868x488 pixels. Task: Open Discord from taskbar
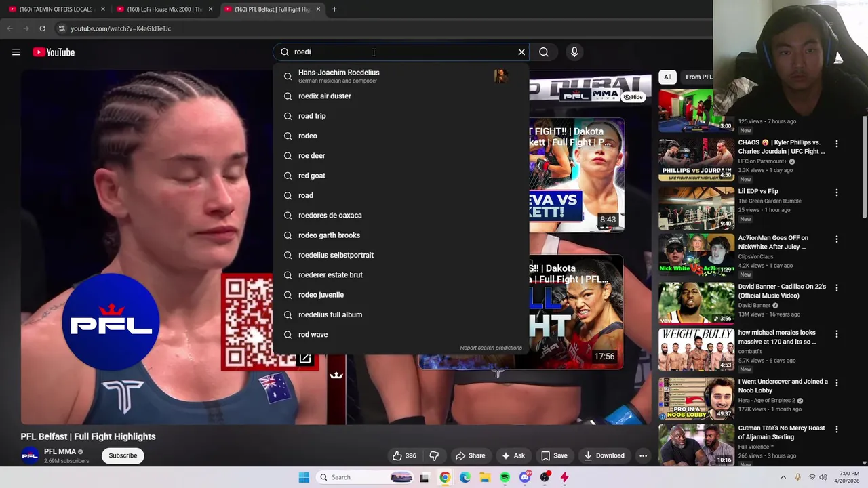[x=525, y=477]
